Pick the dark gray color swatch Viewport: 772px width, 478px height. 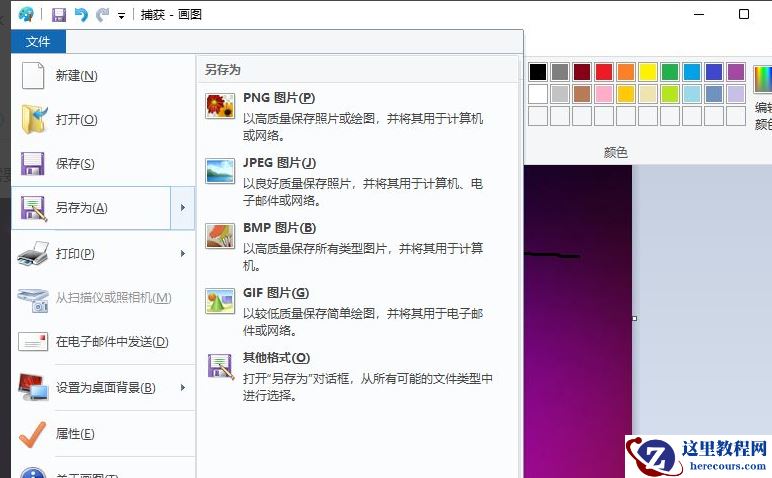pyautogui.click(x=560, y=72)
